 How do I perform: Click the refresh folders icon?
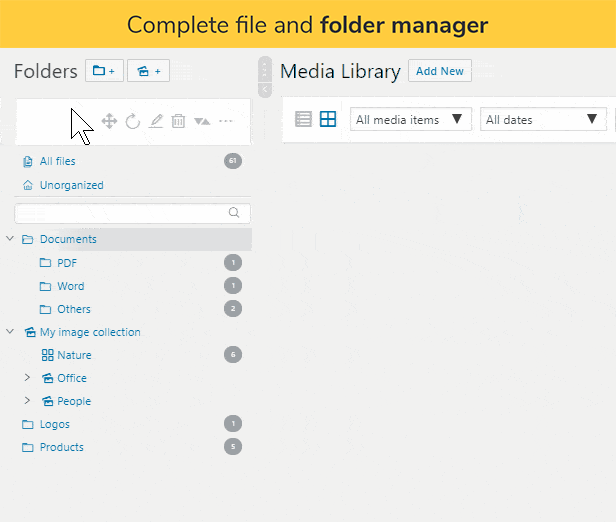tap(133, 121)
